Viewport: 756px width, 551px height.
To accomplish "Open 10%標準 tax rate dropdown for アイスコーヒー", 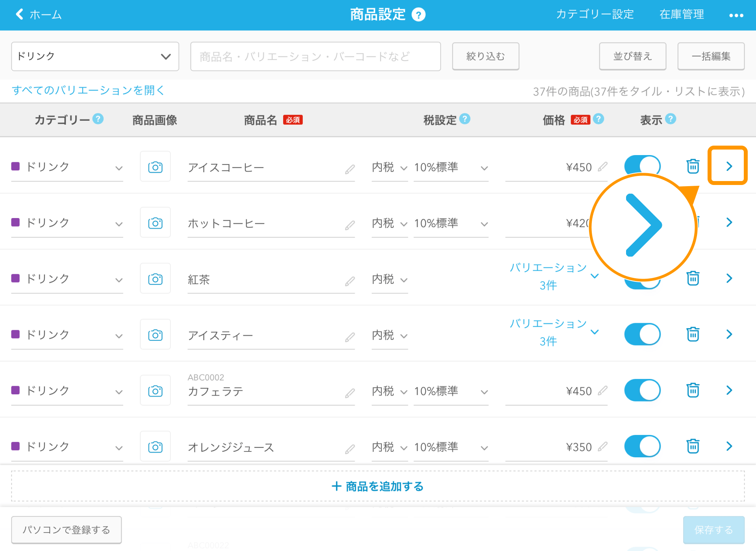I will click(x=451, y=167).
